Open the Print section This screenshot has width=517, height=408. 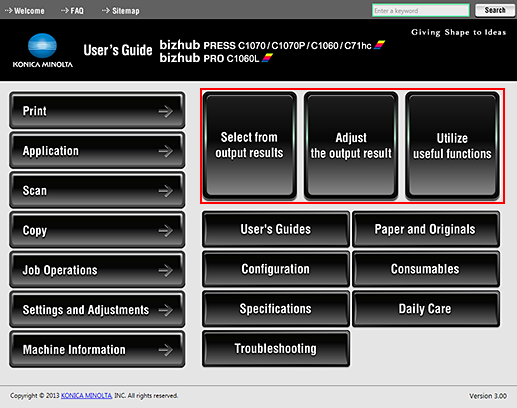click(97, 110)
